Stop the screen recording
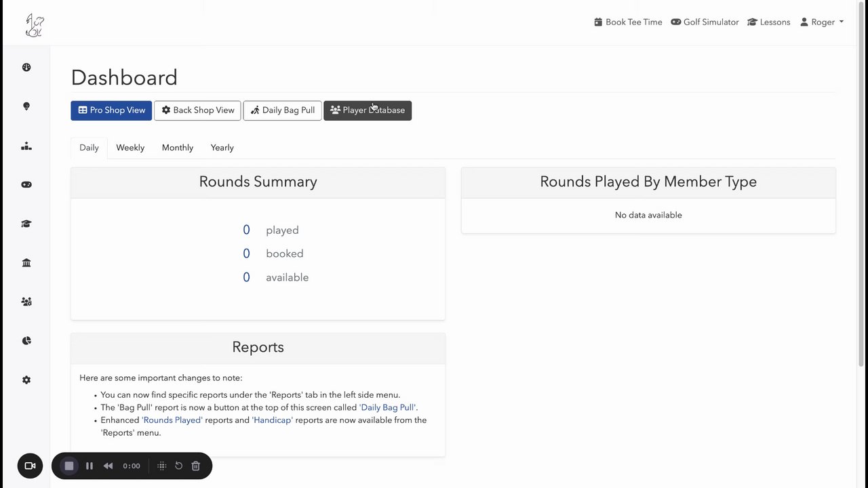 tap(68, 466)
